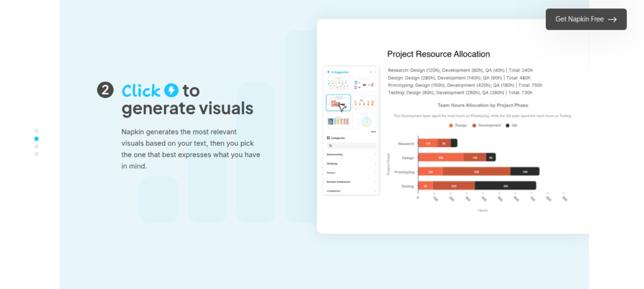Viewport: 644px width, 289px height.
Task: Open the Comparison category item
Action: [351, 191]
